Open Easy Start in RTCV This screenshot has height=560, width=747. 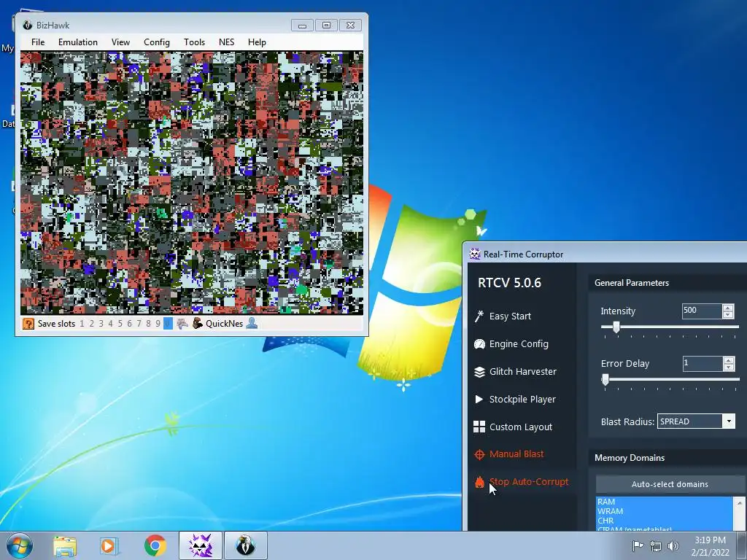(510, 316)
